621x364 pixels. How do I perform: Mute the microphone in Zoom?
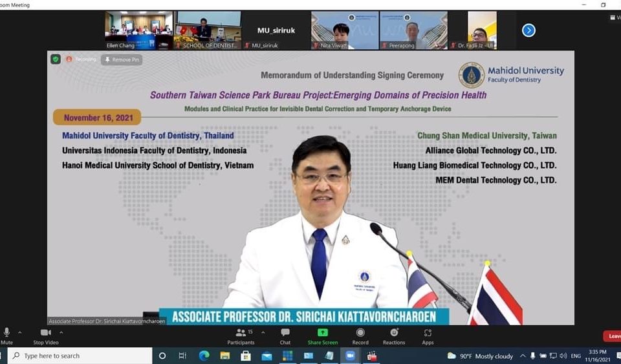click(x=6, y=335)
